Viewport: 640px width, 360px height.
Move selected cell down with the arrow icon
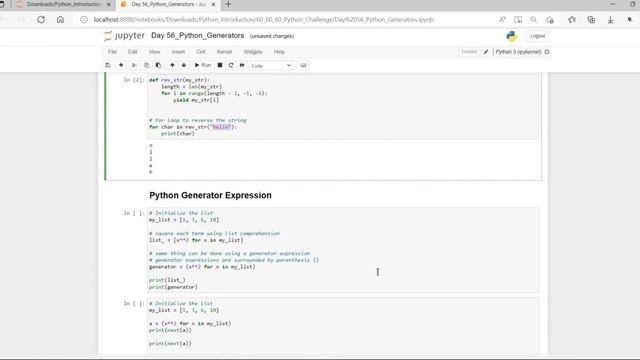184,65
